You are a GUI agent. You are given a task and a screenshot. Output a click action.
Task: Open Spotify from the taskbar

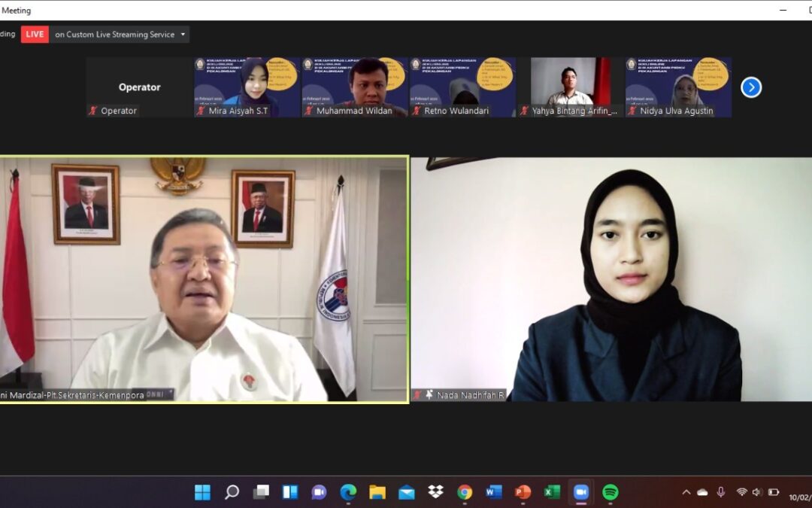click(x=611, y=492)
